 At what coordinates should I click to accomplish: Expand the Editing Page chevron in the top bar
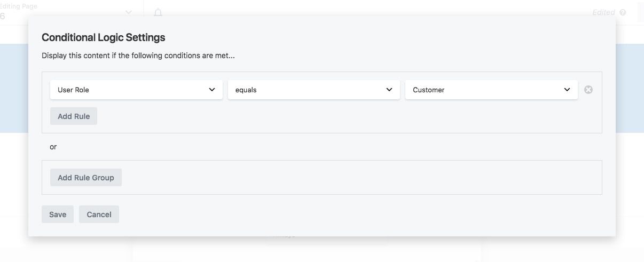click(129, 12)
